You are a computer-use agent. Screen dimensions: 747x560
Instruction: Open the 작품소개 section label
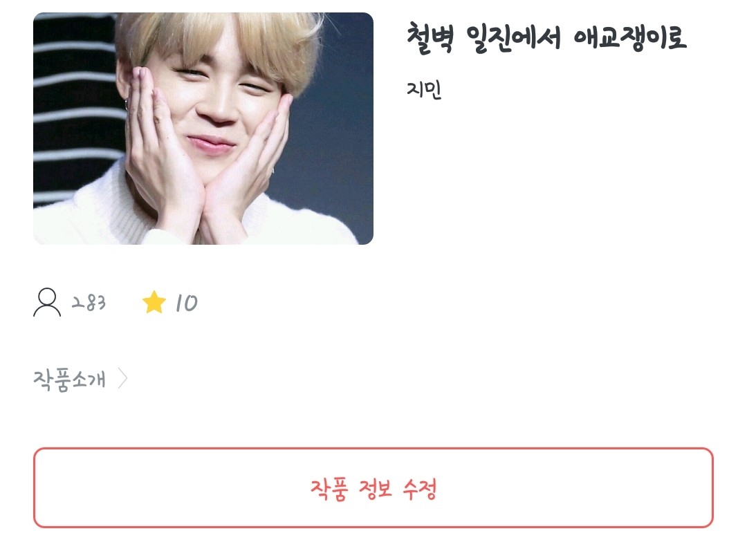pos(70,380)
